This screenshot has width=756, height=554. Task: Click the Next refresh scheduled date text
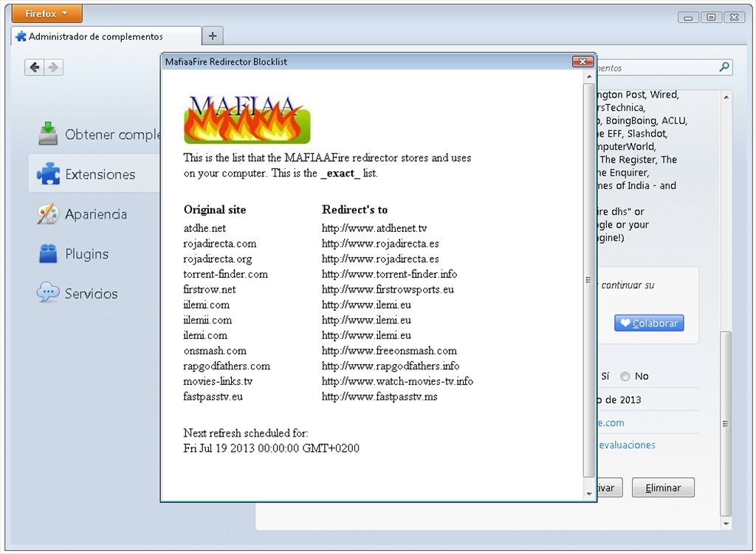271,448
